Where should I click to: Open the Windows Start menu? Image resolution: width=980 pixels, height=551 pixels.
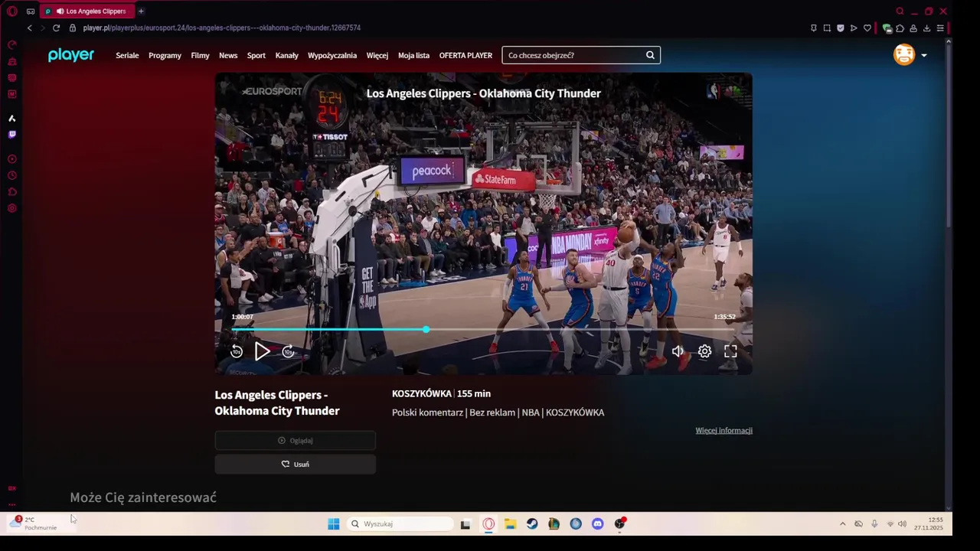click(x=333, y=524)
